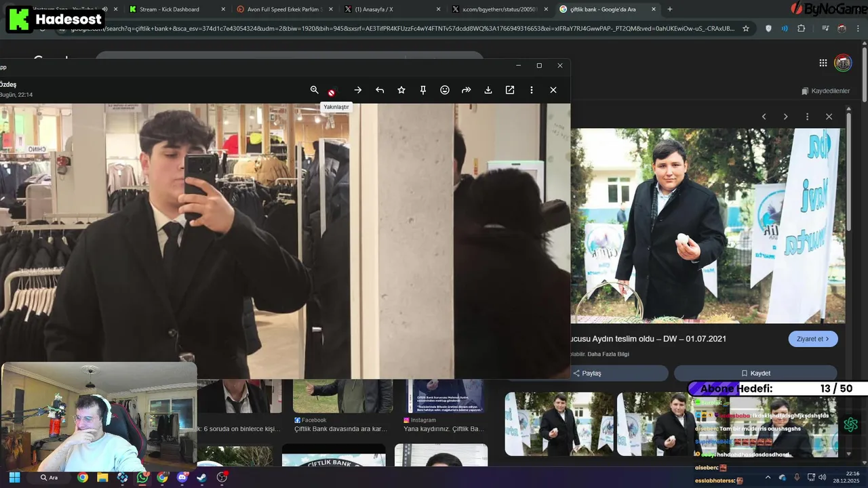This screenshot has width=868, height=488.
Task: Show hidden system tray icons chevron
Action: coord(768,477)
